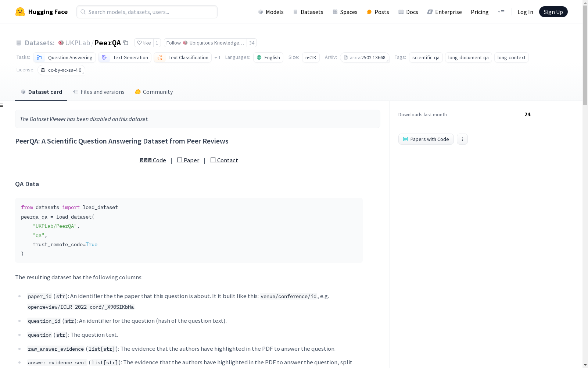588x368 pixels.
Task: Open the Paper link
Action: pyautogui.click(x=188, y=160)
